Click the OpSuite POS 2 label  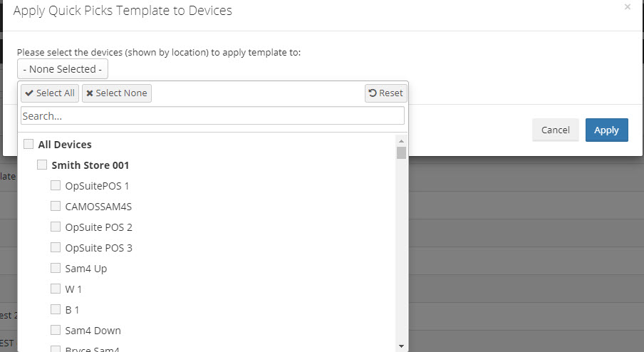(98, 227)
